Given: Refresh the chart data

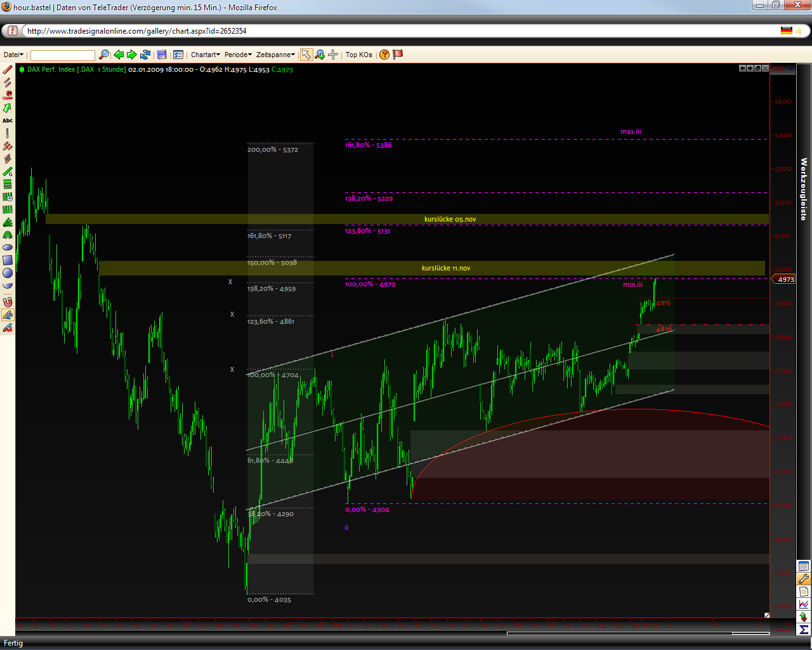Looking at the screenshot, I should coord(145,55).
